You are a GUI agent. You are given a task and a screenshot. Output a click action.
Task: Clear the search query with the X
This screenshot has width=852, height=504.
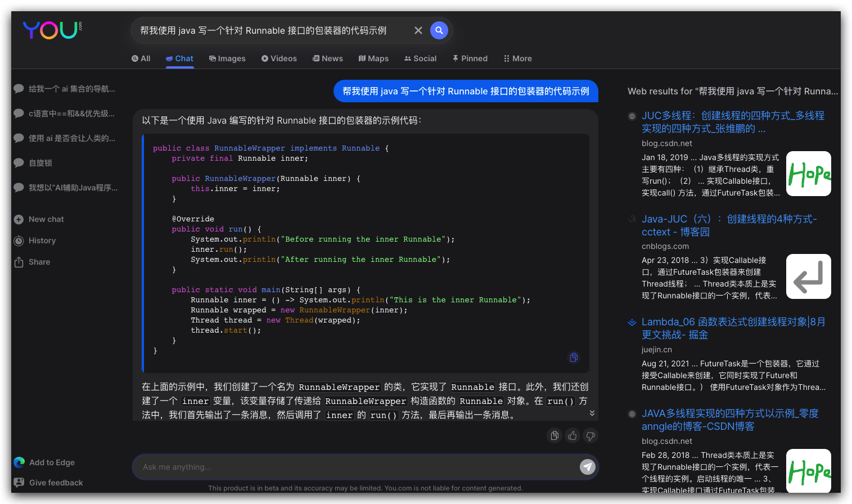coord(418,30)
